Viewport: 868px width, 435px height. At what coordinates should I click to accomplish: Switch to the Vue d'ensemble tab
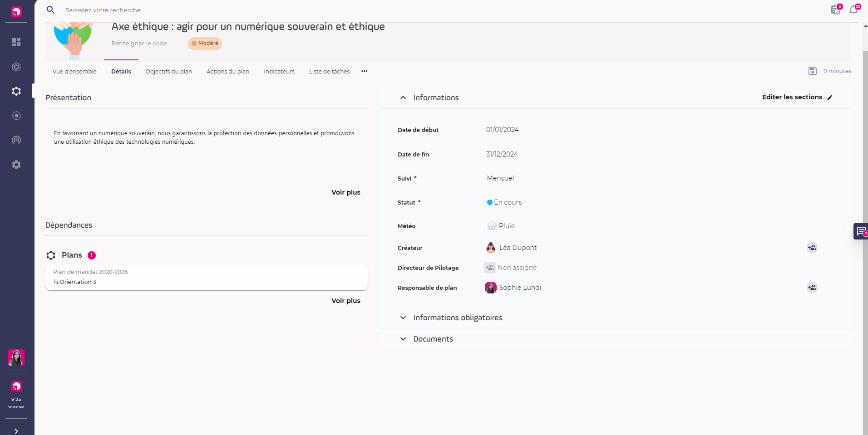(x=74, y=71)
